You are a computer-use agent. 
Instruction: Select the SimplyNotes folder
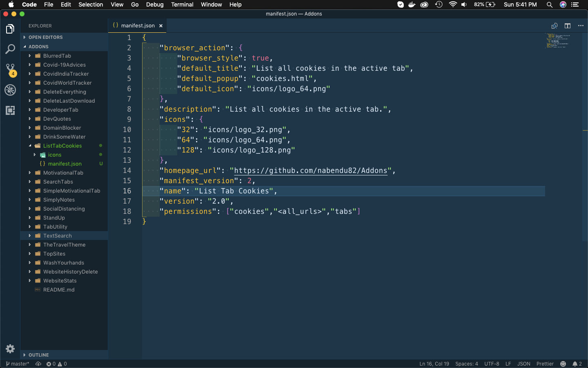(64, 200)
